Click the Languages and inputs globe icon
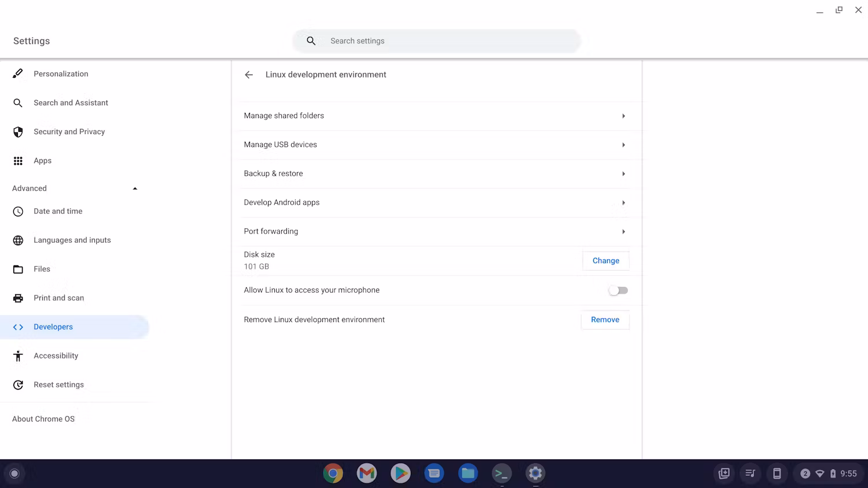The width and height of the screenshot is (868, 488). click(x=18, y=240)
